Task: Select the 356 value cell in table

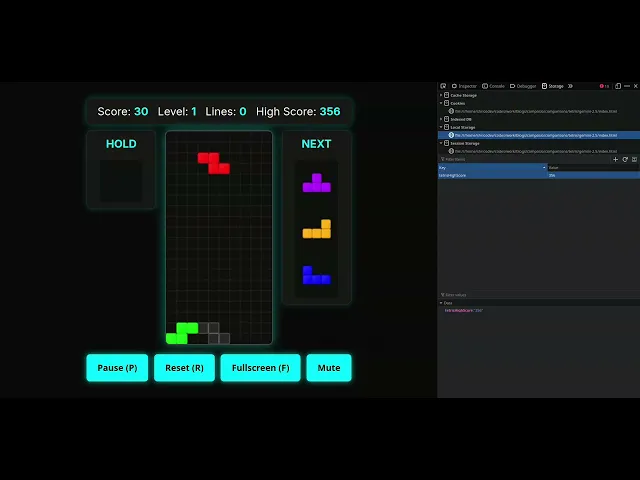Action: (x=593, y=175)
